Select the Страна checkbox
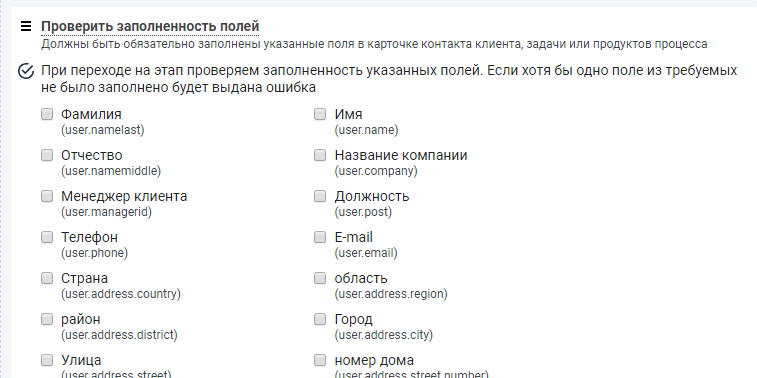The height and width of the screenshot is (378, 757). [x=47, y=278]
